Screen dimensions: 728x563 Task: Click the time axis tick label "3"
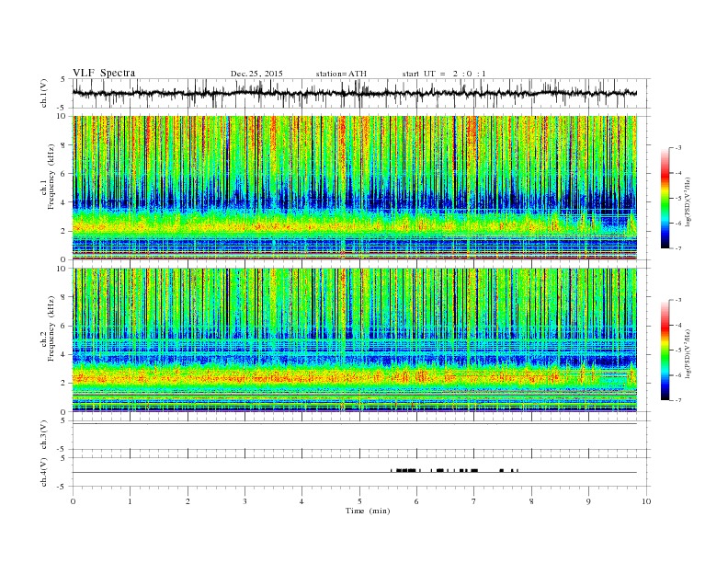245,501
